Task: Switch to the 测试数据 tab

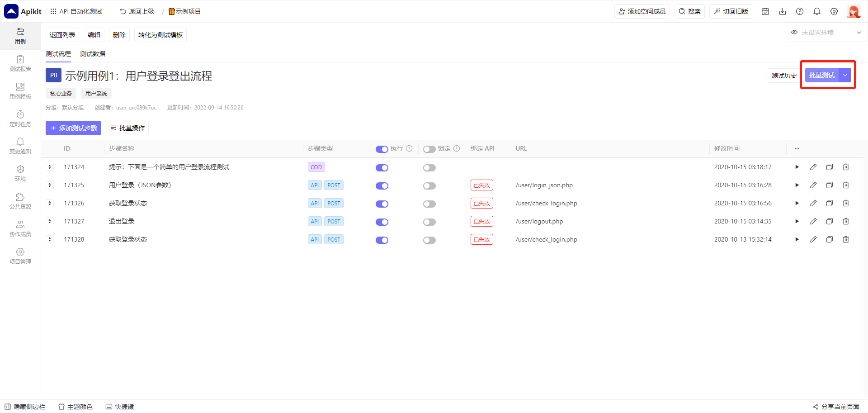Action: (x=93, y=54)
